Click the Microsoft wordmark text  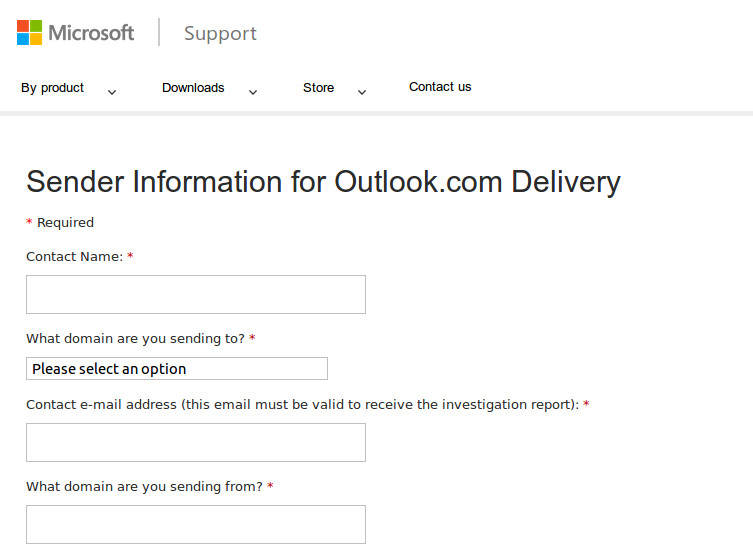pyautogui.click(x=91, y=33)
